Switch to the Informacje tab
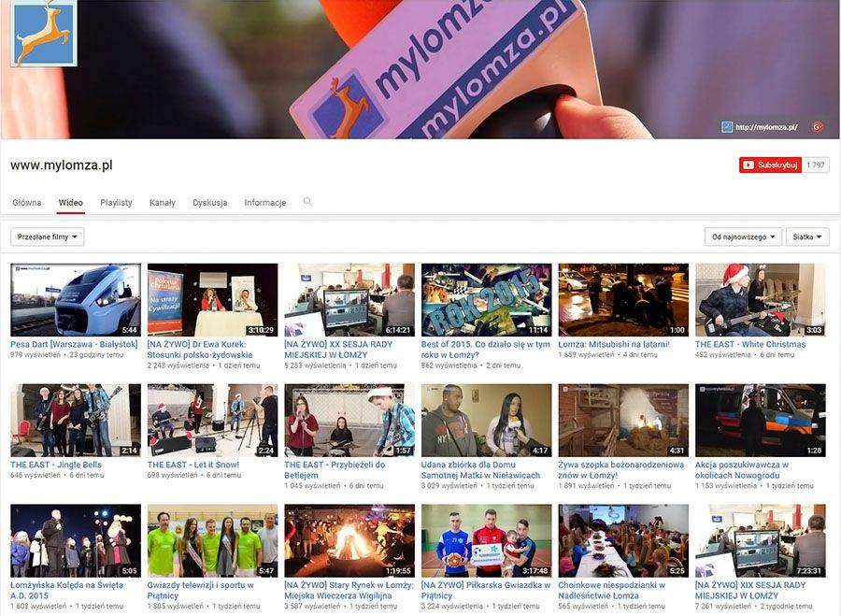Image resolution: width=841 pixels, height=616 pixels. 265,202
